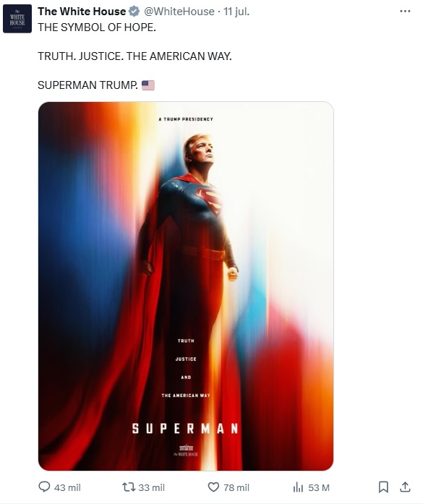This screenshot has width=423, height=504.
Task: Open the three-dot more options menu
Action: [x=405, y=12]
